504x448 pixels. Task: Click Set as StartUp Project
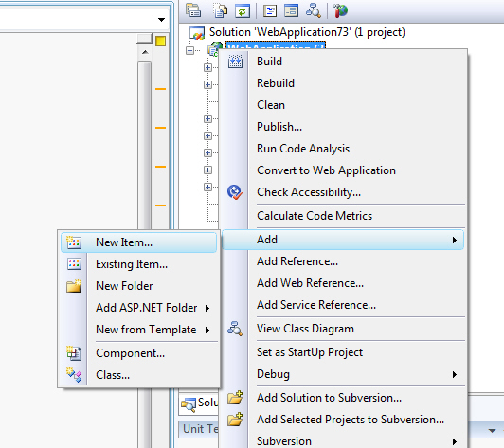310,352
